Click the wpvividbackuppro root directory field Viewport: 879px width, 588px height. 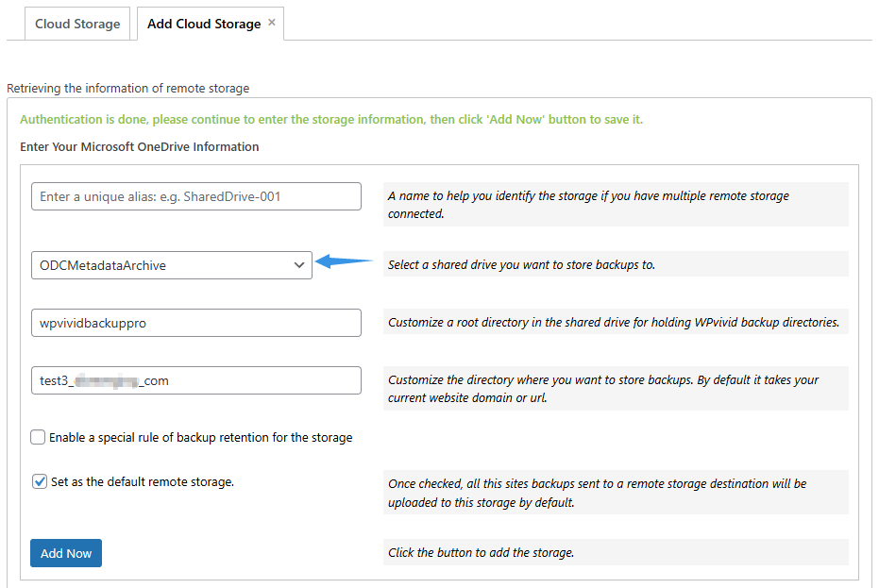[195, 322]
